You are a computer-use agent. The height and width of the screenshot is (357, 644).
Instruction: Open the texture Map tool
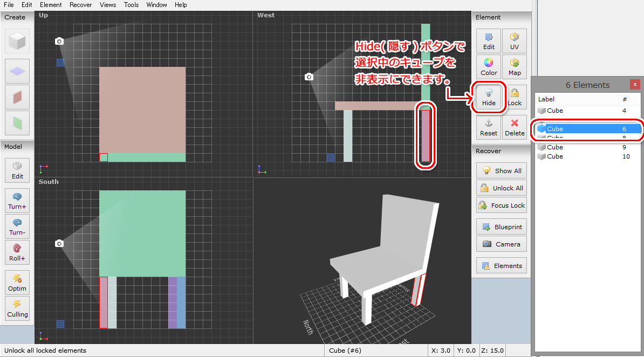(514, 67)
